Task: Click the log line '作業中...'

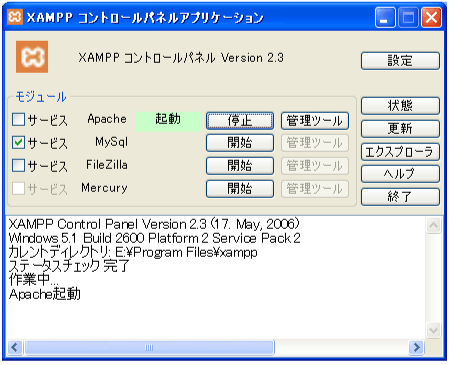Action: 33,280
